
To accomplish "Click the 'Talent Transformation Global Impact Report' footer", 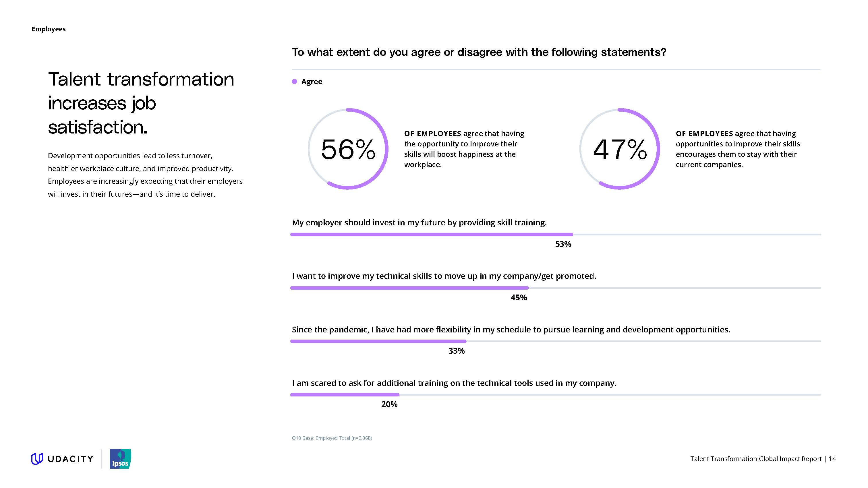I will click(x=756, y=459).
